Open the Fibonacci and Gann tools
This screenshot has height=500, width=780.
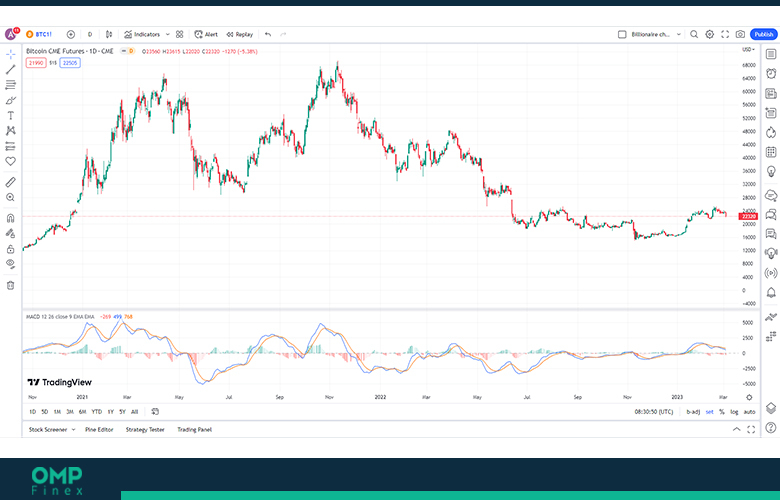(x=10, y=85)
